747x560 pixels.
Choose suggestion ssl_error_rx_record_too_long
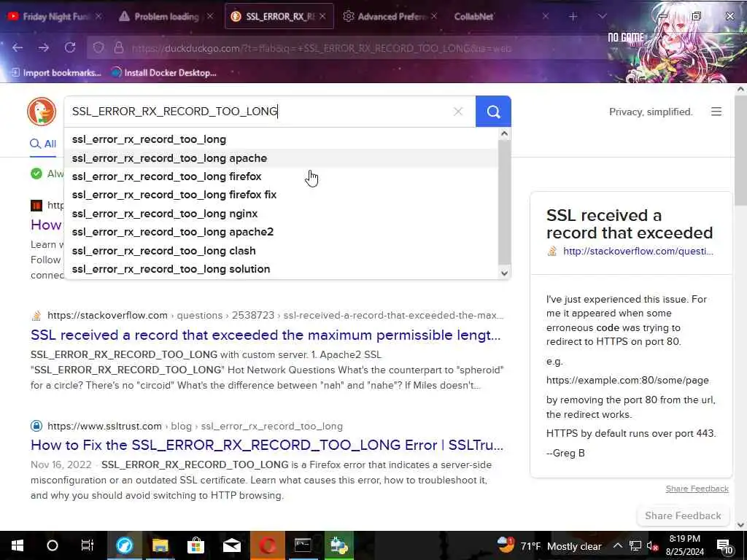click(x=281, y=139)
